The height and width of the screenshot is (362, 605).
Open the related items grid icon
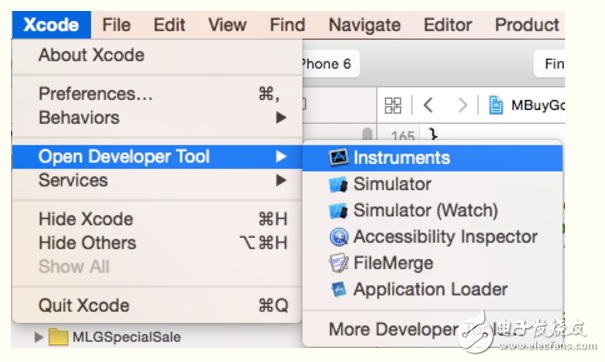393,105
